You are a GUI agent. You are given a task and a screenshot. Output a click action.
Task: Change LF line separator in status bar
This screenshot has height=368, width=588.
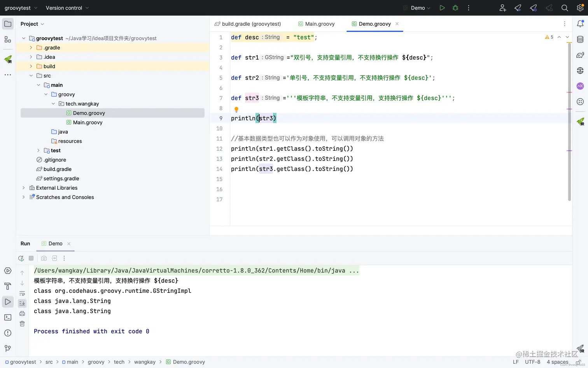click(x=516, y=362)
